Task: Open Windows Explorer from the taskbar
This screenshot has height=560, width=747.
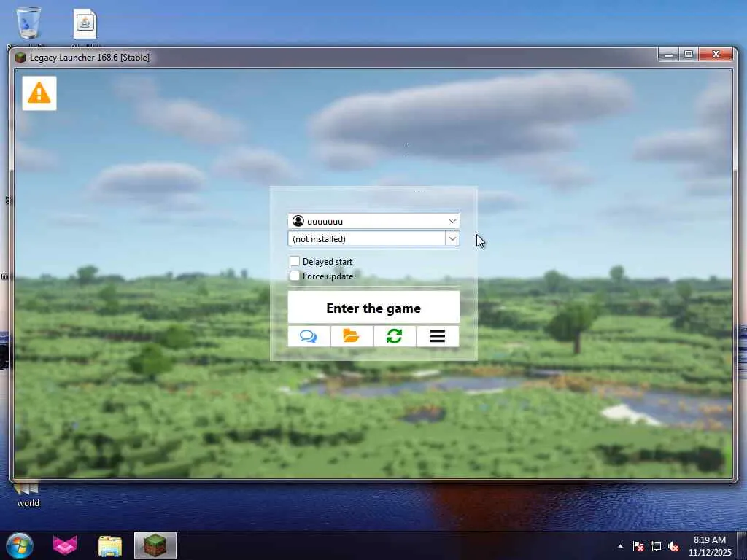Action: (110, 545)
